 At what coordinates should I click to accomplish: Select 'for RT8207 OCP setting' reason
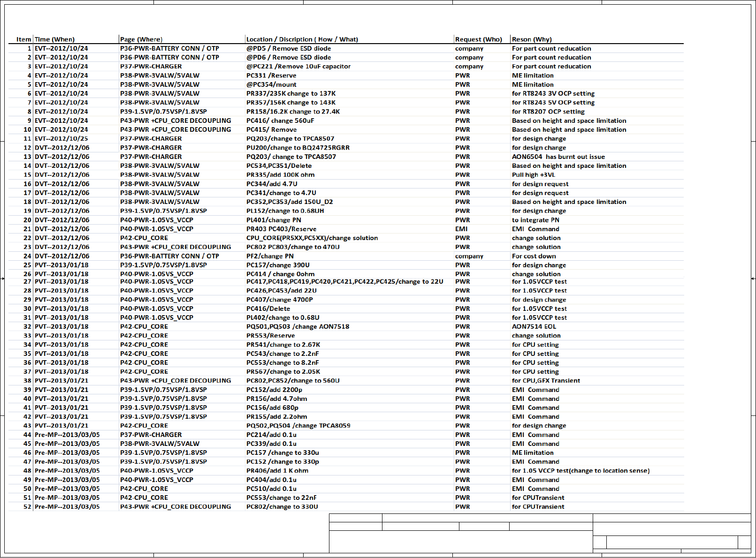click(548, 112)
